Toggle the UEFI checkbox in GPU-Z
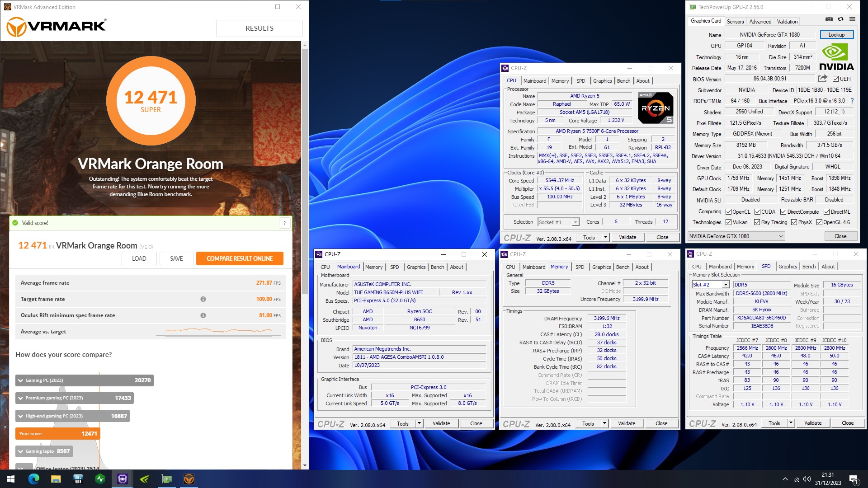The image size is (868, 488). (836, 79)
